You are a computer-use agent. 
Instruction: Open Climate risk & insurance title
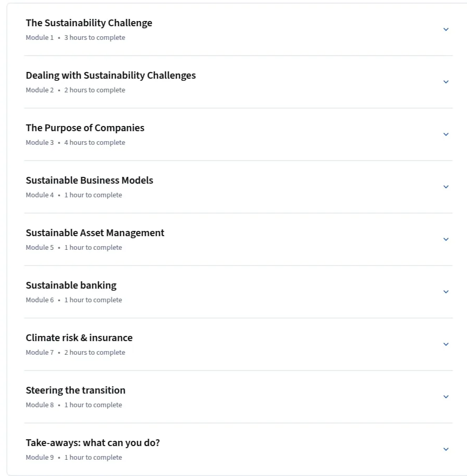[79, 338]
